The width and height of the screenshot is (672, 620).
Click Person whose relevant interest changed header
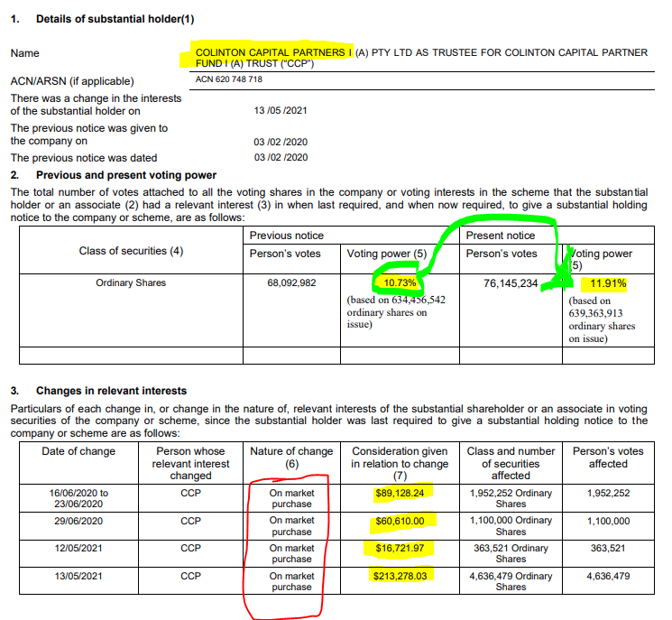(x=190, y=463)
